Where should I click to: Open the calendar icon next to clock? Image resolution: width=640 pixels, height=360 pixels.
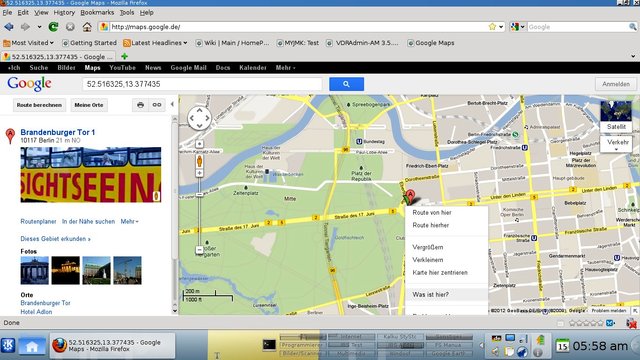[562, 346]
